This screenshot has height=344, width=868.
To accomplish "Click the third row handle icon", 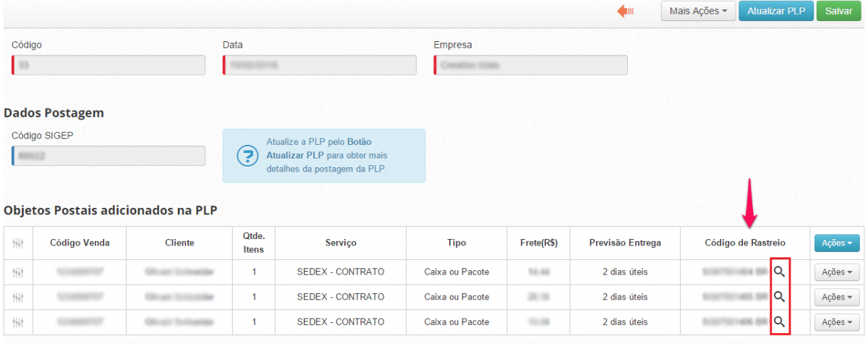I will pyautogui.click(x=19, y=322).
